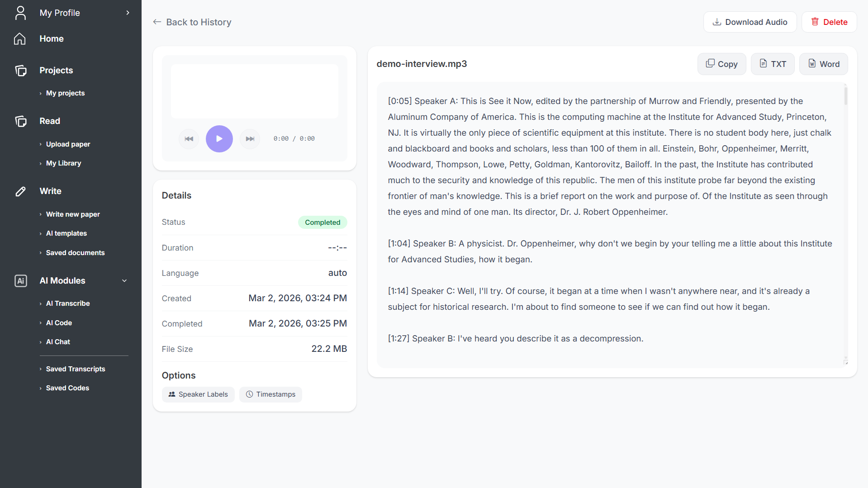This screenshot has height=488, width=868.
Task: Open the AI Chat module
Action: click(x=58, y=342)
